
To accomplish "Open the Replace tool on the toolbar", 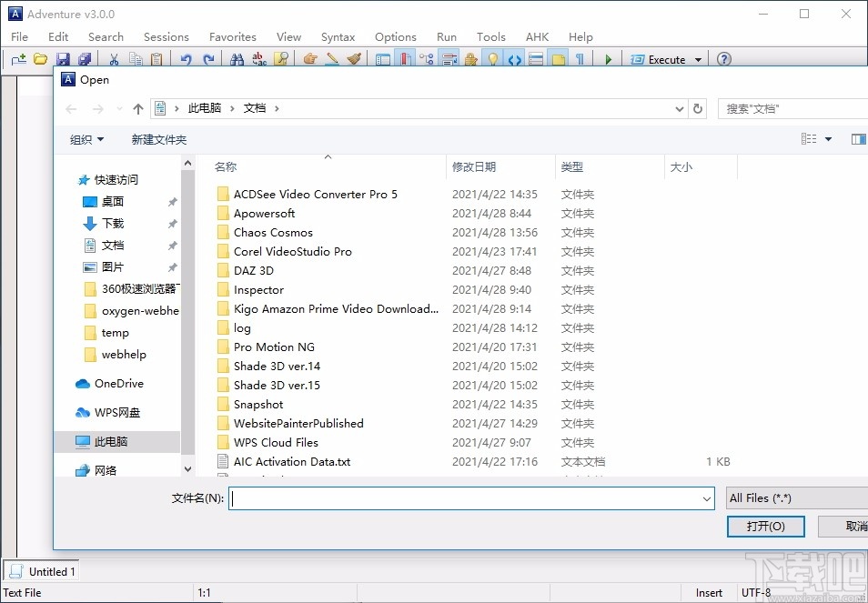I will tap(257, 58).
